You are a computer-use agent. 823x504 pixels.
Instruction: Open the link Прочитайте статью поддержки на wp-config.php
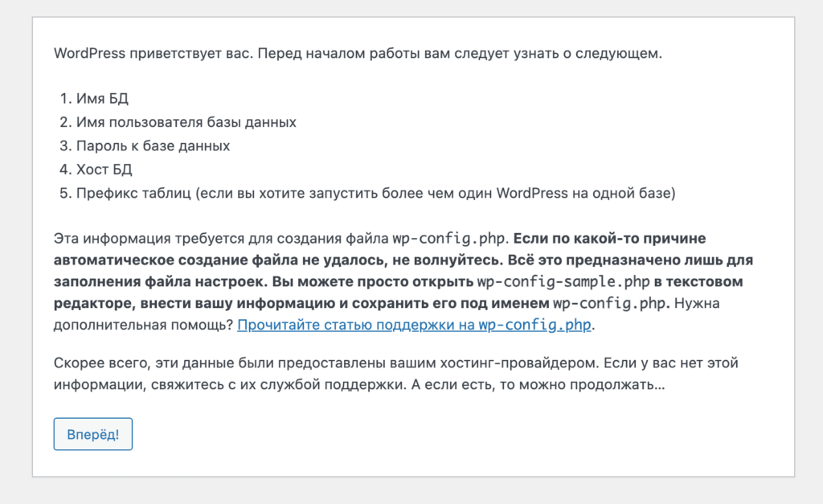[414, 325]
